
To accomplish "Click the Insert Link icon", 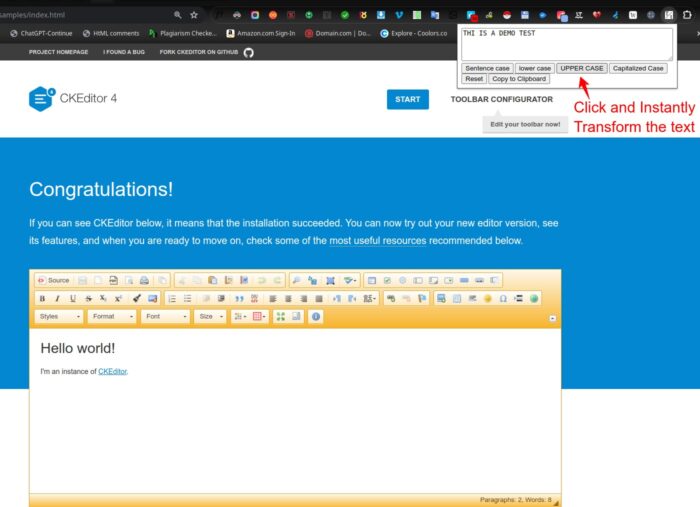I will click(391, 299).
